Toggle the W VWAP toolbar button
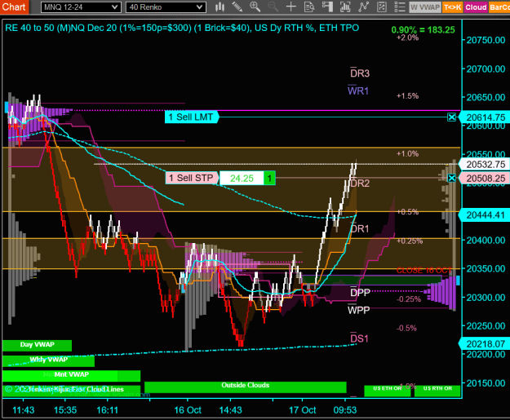 tap(425, 7)
